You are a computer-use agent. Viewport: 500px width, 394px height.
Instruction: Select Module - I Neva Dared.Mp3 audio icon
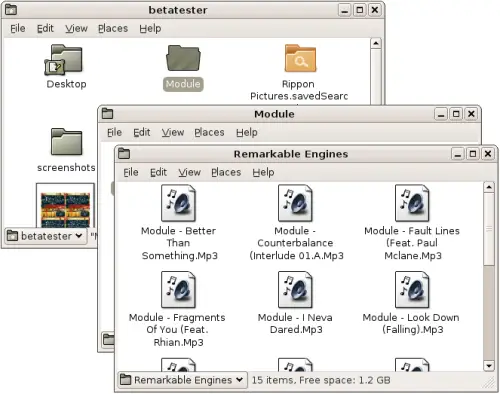point(295,290)
